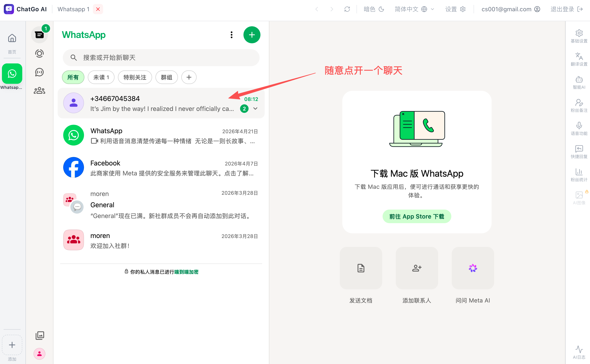This screenshot has width=590, height=364.
Task: Click the 问问 Meta AI tile
Action: [473, 268]
